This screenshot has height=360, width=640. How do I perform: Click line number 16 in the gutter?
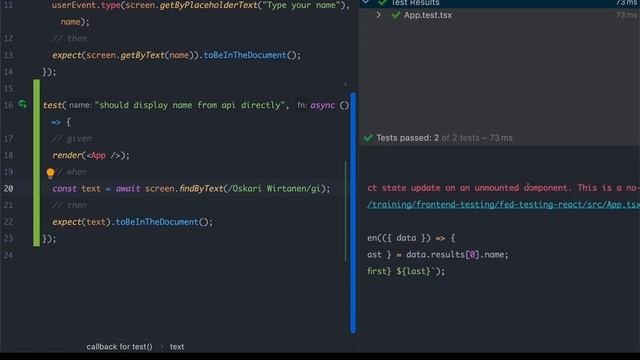pos(8,105)
